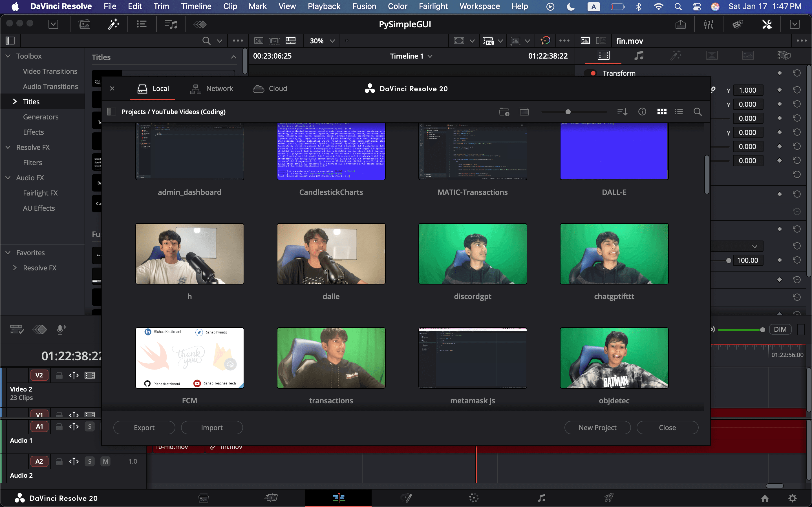Viewport: 812px width, 507px height.
Task: Create new folder in Project Manager
Action: tap(504, 112)
